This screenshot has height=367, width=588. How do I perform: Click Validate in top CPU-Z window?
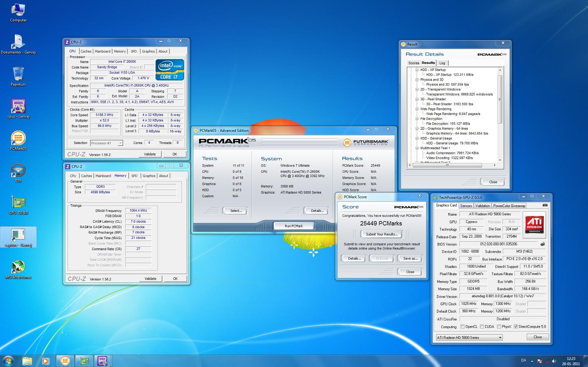[150, 154]
